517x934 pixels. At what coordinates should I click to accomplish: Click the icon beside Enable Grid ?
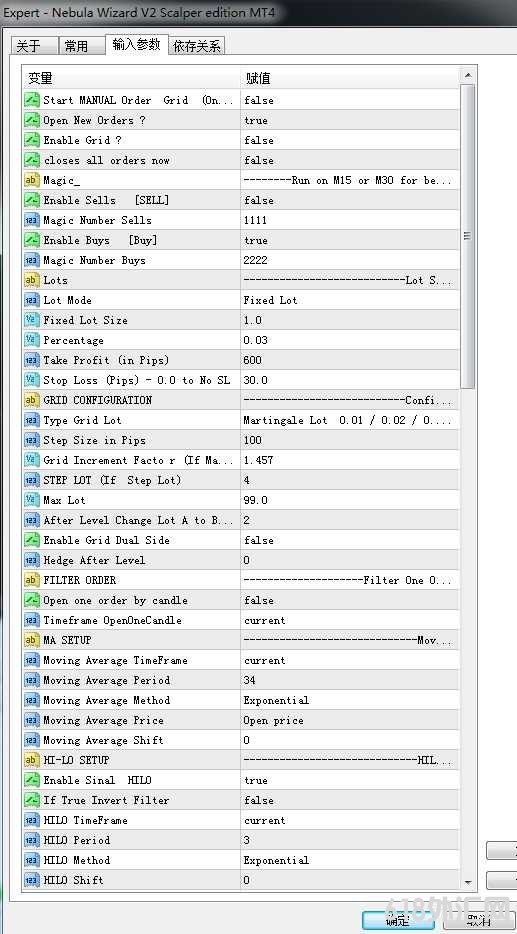coord(32,140)
